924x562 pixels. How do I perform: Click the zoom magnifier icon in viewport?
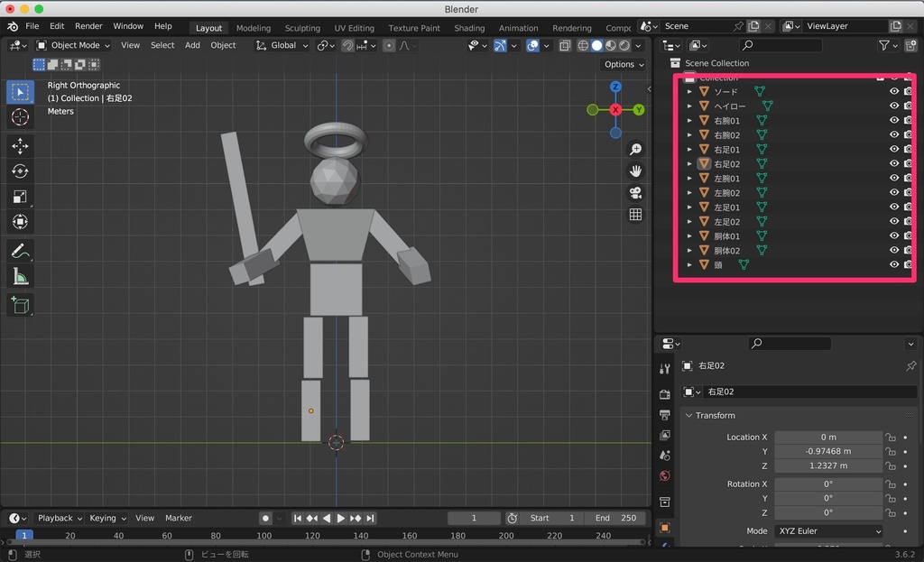point(635,149)
